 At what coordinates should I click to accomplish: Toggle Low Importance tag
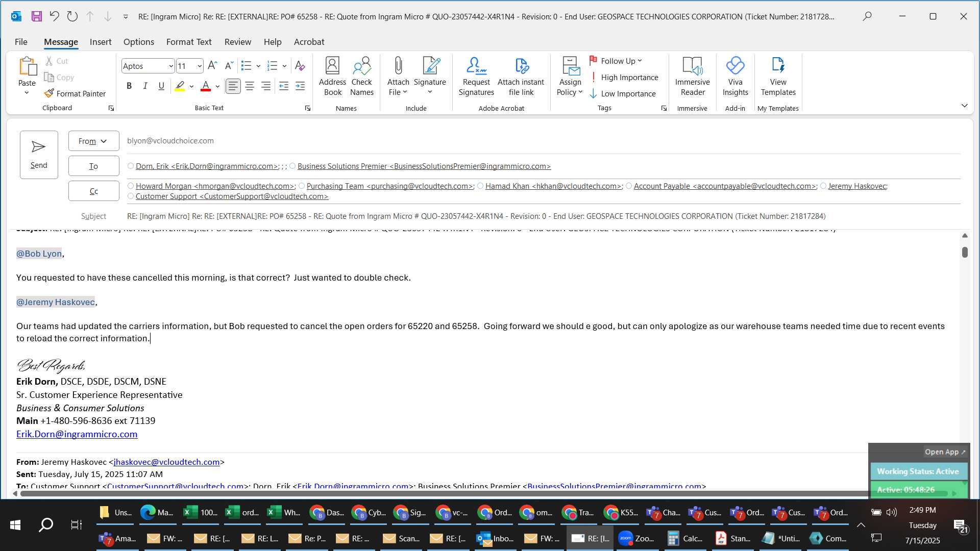(x=623, y=93)
